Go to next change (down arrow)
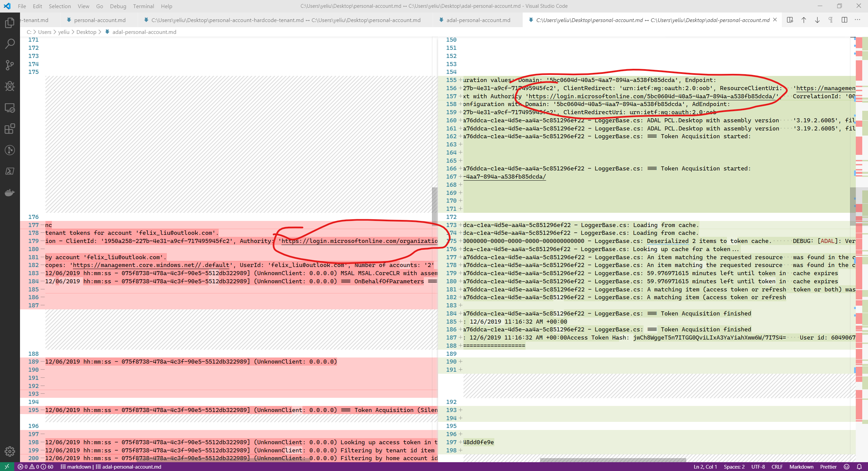This screenshot has height=471, width=868. click(x=817, y=20)
